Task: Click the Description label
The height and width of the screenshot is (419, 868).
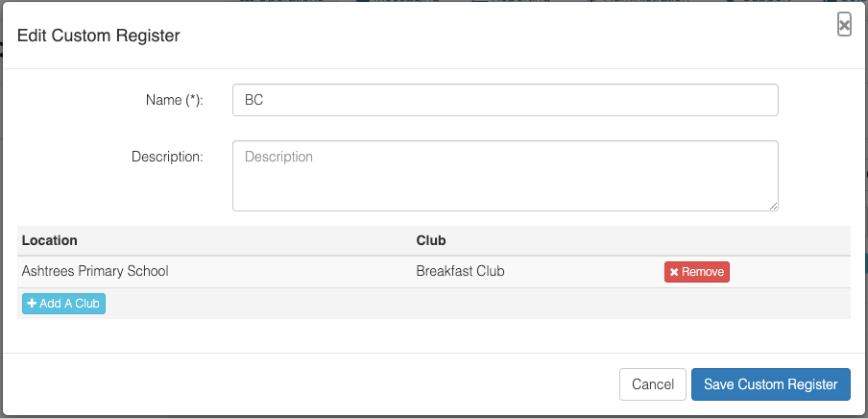Action: point(167,156)
